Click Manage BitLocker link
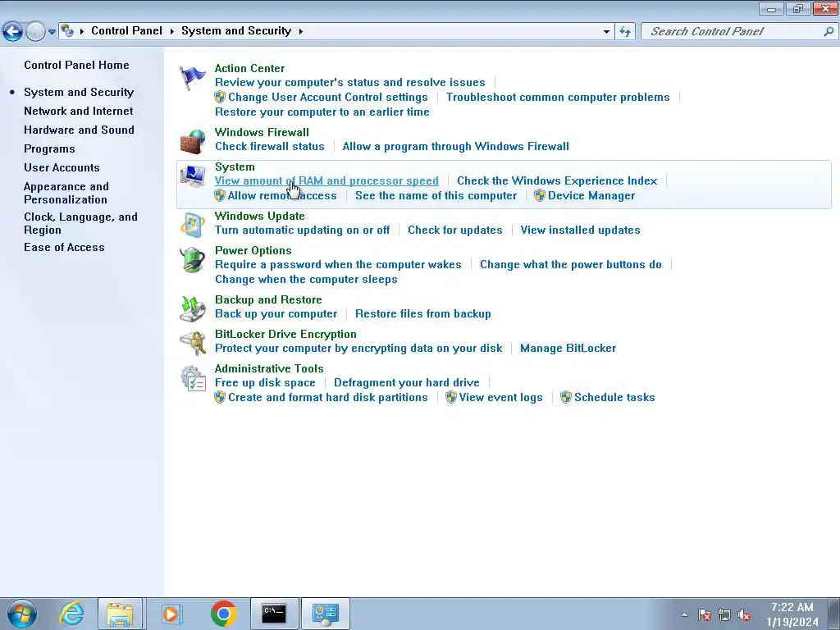 568,348
